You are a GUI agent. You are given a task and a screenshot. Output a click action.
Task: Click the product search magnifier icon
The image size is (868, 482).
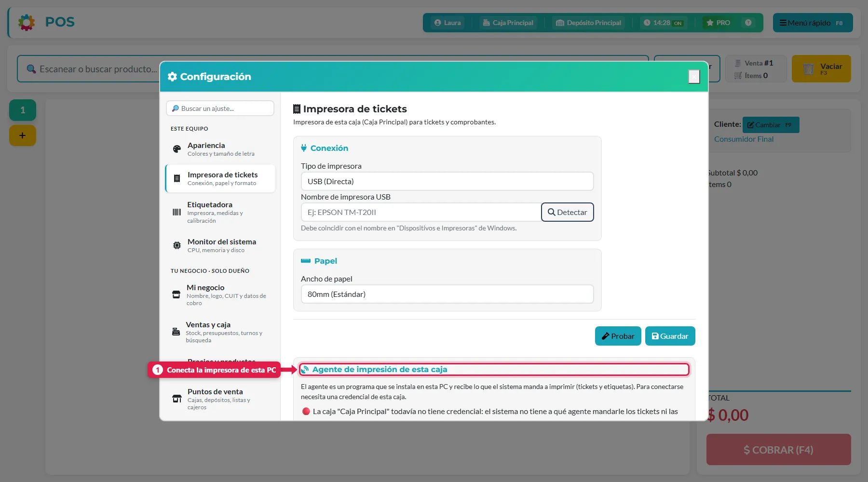[x=31, y=69]
